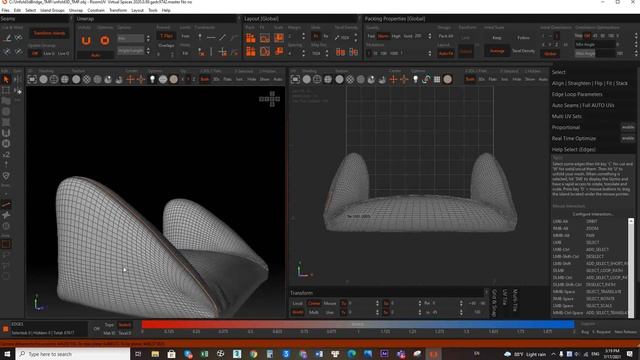Open the File menu
Viewport: 640px width, 360px height.
[x=5, y=10]
